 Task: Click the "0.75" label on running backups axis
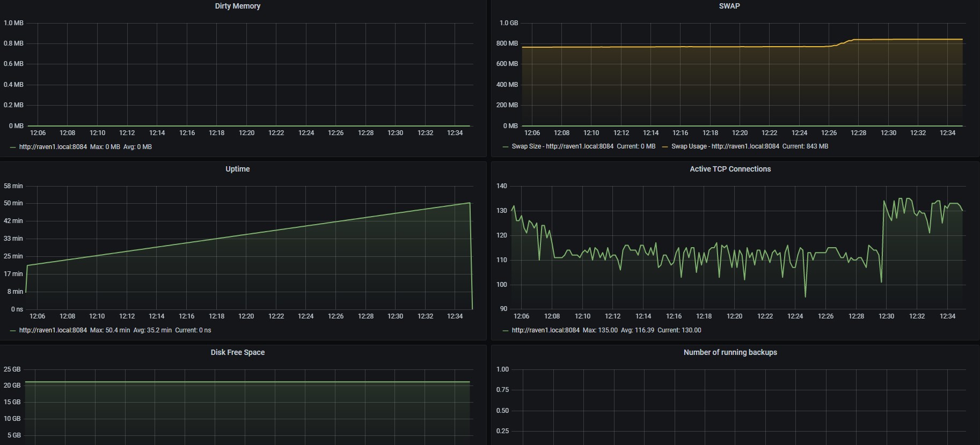pyautogui.click(x=502, y=390)
